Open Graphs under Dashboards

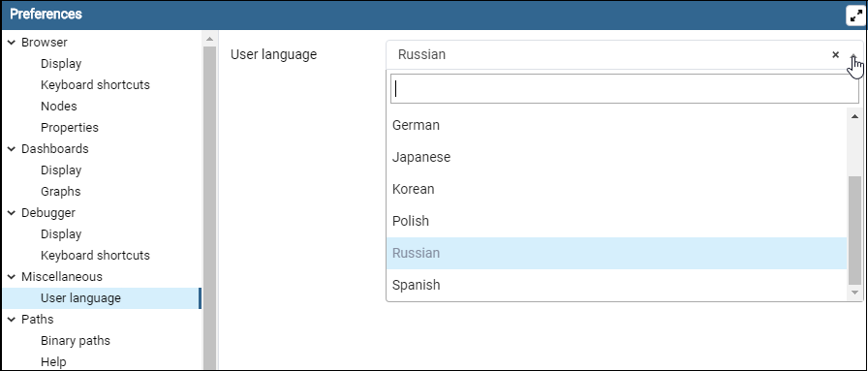click(x=60, y=192)
